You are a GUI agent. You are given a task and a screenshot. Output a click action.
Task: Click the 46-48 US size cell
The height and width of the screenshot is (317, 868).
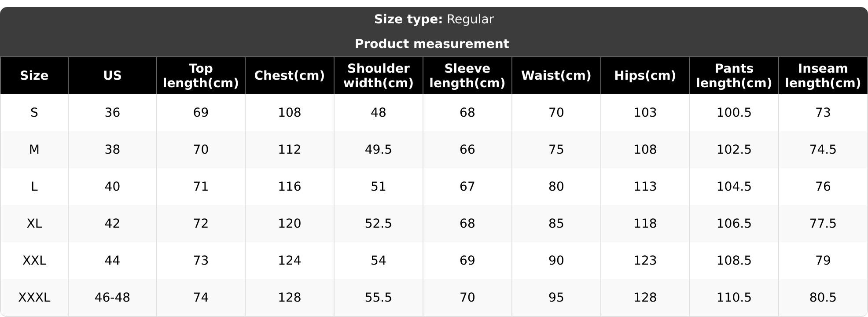(112, 298)
